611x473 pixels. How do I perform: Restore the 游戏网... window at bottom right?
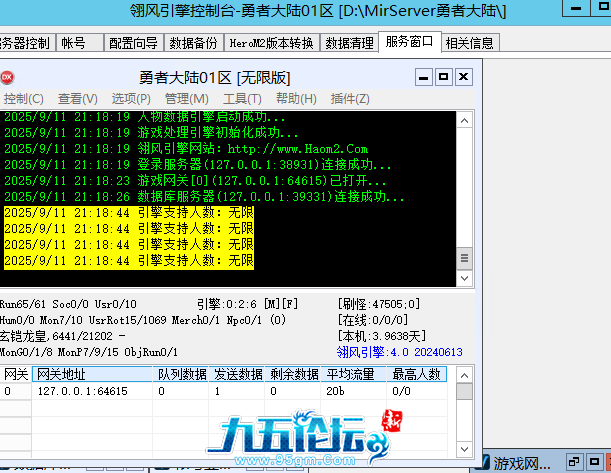point(574,462)
